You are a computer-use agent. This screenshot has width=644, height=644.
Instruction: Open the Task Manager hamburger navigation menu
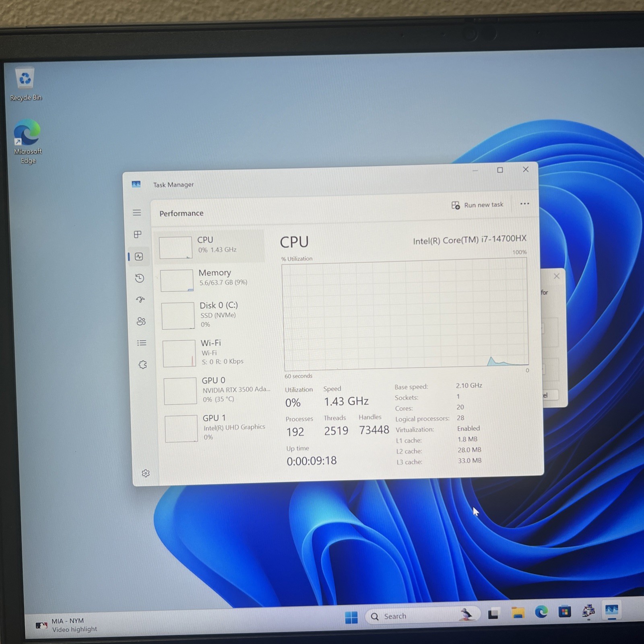point(137,213)
